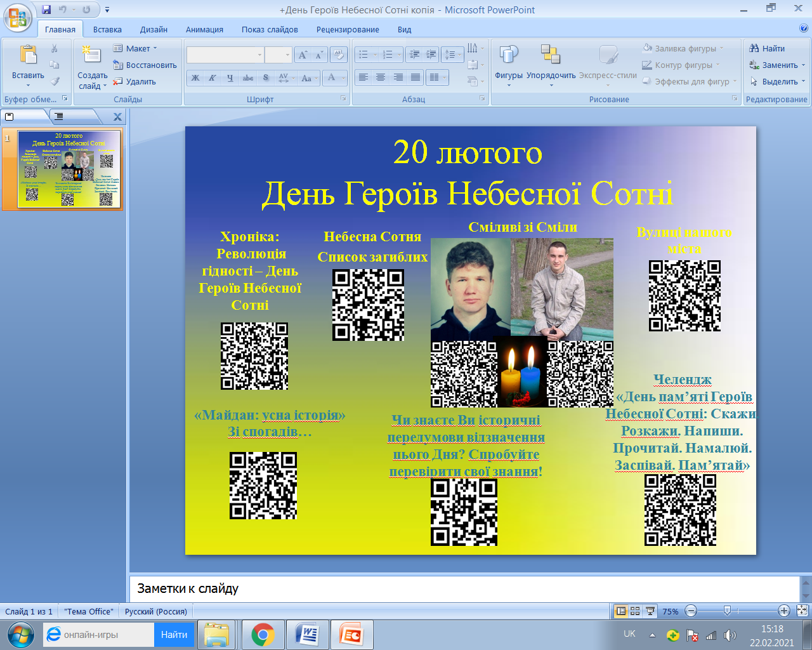Viewport: 812px width, 650px height.
Task: Increase list indent level icon
Action: click(x=431, y=55)
